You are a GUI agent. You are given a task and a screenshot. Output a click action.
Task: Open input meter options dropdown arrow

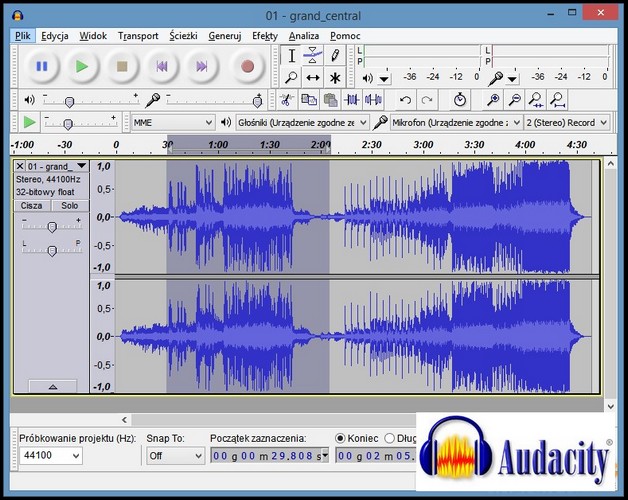click(512, 79)
